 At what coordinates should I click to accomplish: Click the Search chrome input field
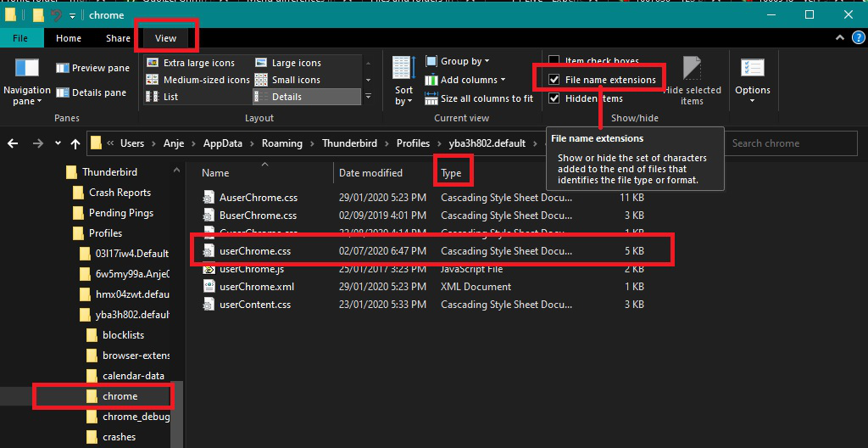click(x=788, y=143)
